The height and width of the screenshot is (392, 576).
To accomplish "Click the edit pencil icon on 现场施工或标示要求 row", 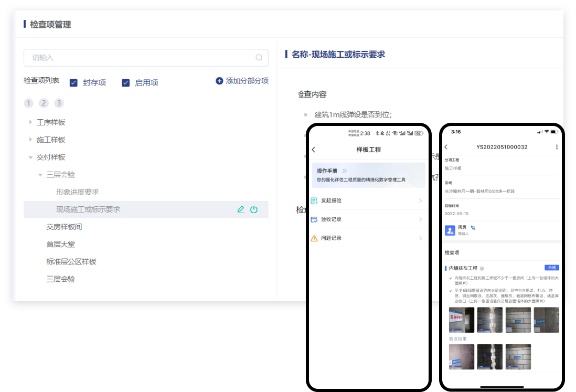I will coord(241,209).
